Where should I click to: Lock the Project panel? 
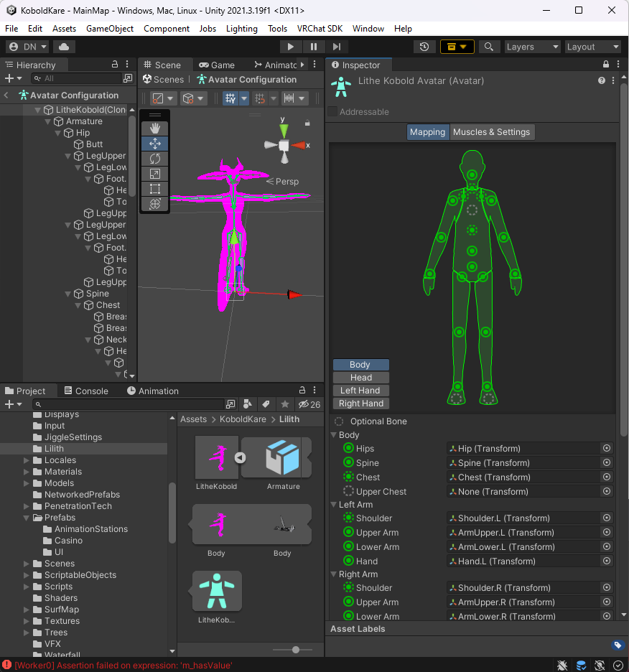(x=302, y=390)
